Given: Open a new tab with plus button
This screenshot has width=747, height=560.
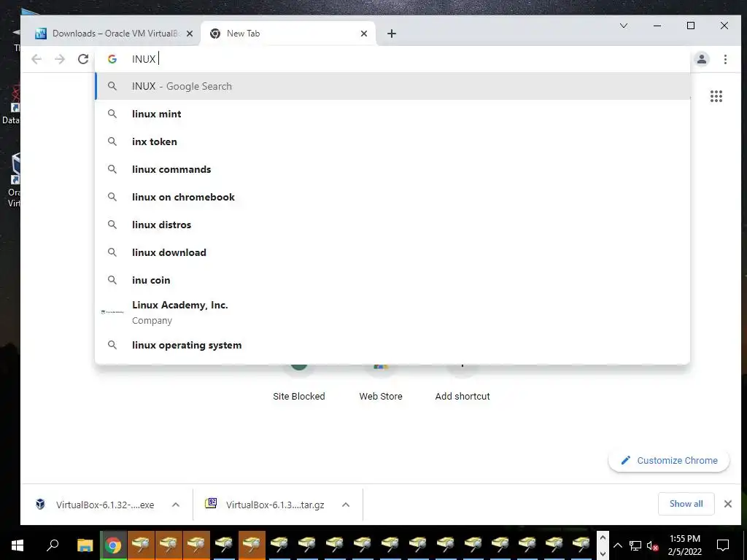Looking at the screenshot, I should click(392, 34).
